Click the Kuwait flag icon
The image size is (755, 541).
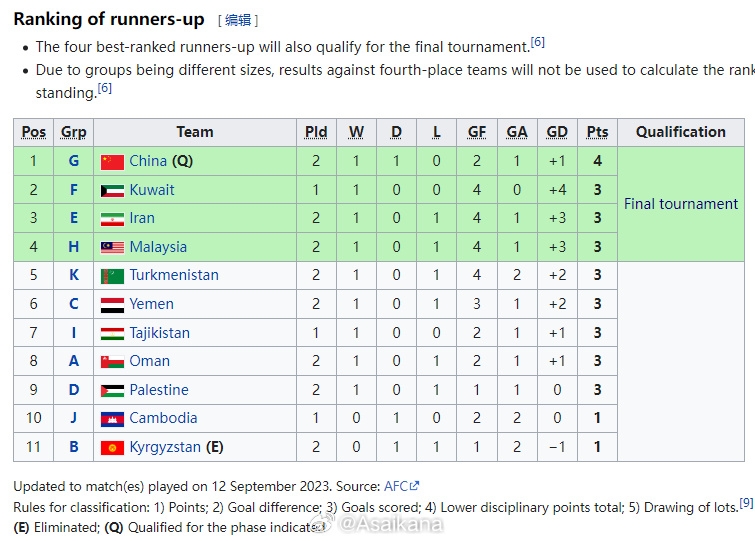[112, 191]
